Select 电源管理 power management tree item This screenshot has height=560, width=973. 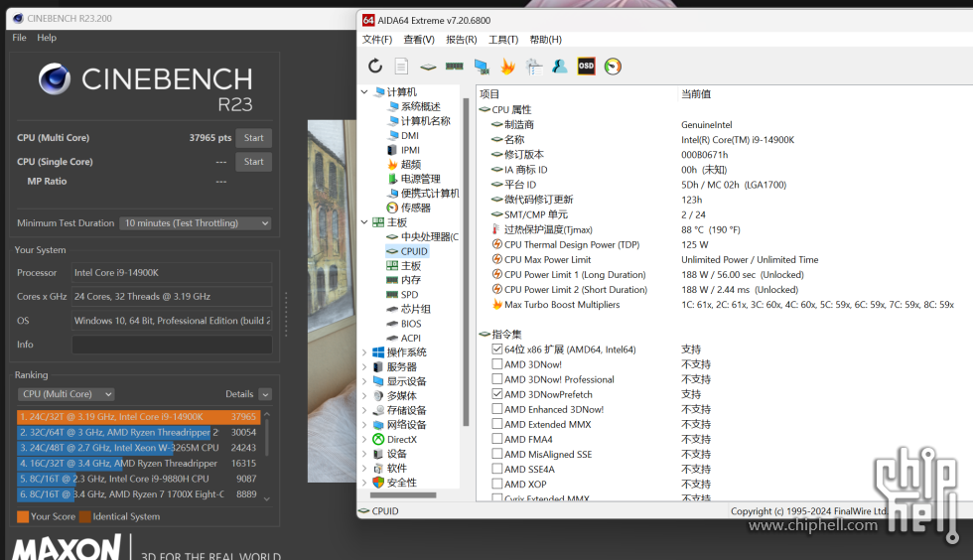pyautogui.click(x=420, y=179)
